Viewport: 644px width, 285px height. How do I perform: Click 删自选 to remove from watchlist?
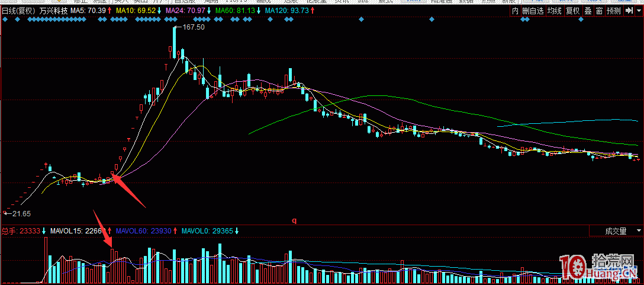click(533, 11)
